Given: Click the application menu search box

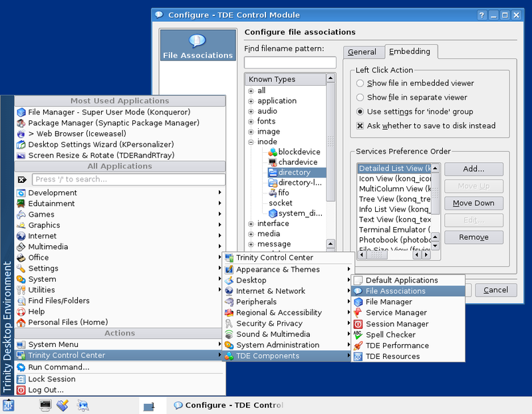Looking at the screenshot, I should 128,179.
